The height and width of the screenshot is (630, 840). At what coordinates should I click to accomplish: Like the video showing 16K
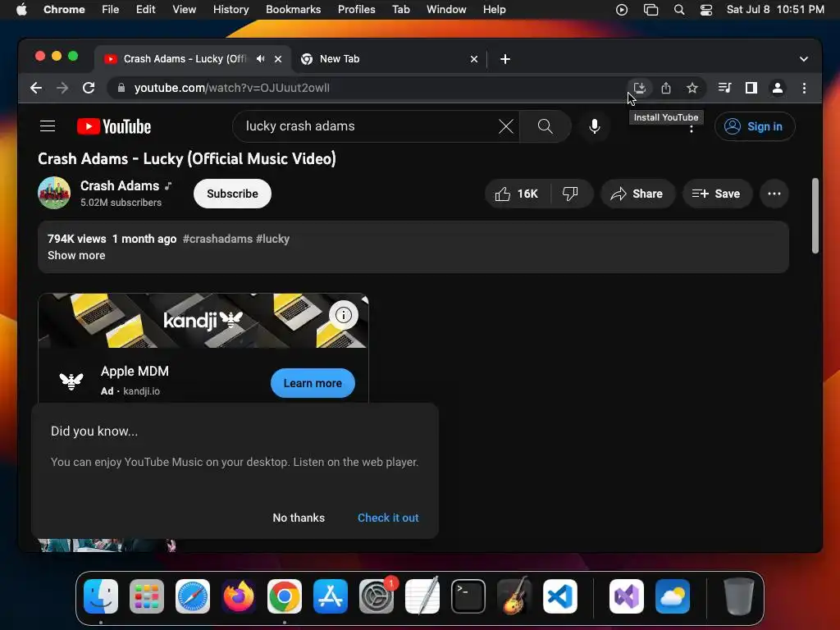tap(517, 194)
